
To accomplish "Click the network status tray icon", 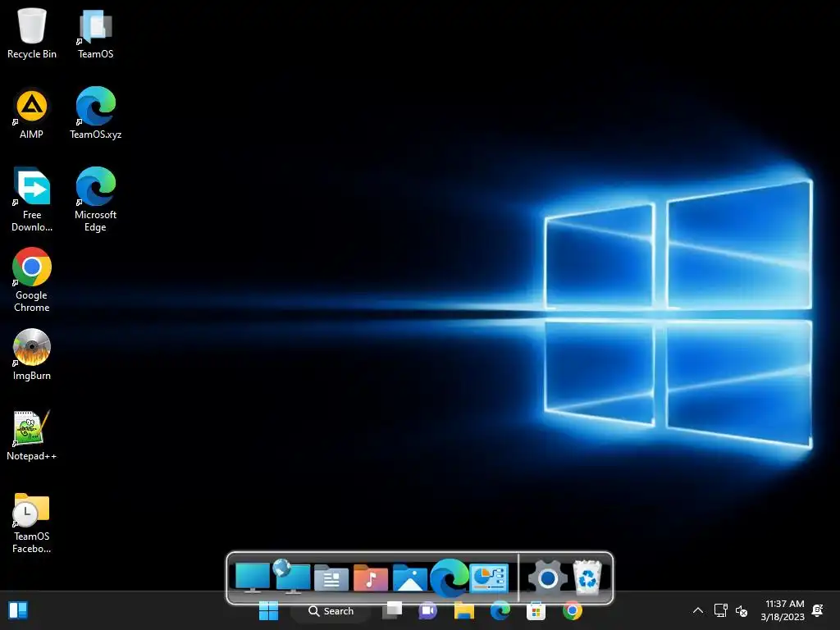I will [x=720, y=610].
